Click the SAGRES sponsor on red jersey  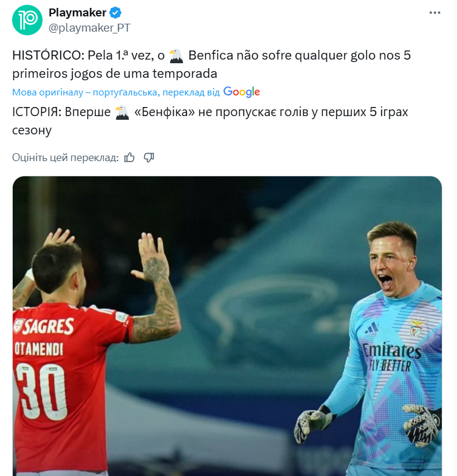(44, 326)
